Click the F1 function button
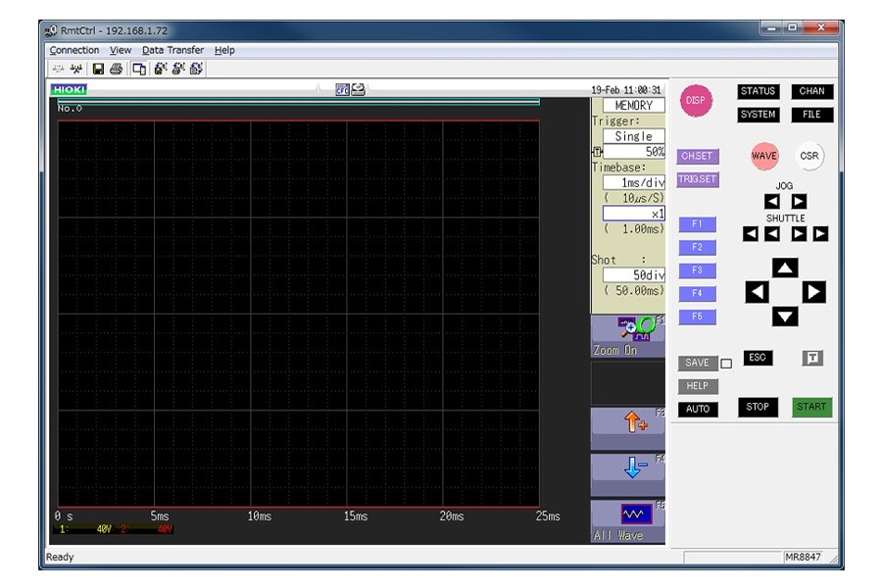The width and height of the screenshot is (882, 588). coord(697,224)
